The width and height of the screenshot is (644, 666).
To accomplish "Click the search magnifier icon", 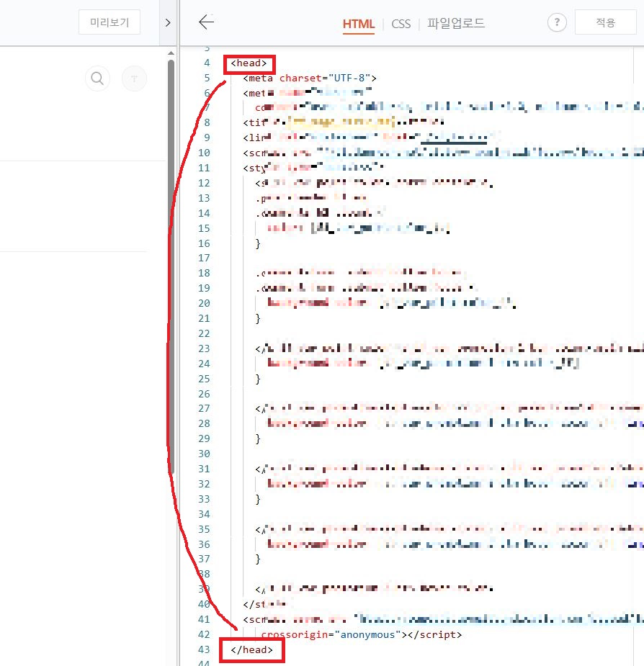I will [x=97, y=78].
